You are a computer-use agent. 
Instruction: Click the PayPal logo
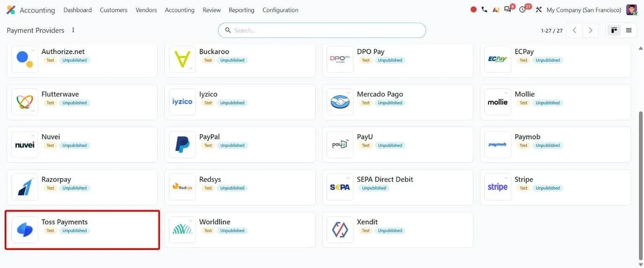[x=182, y=145]
